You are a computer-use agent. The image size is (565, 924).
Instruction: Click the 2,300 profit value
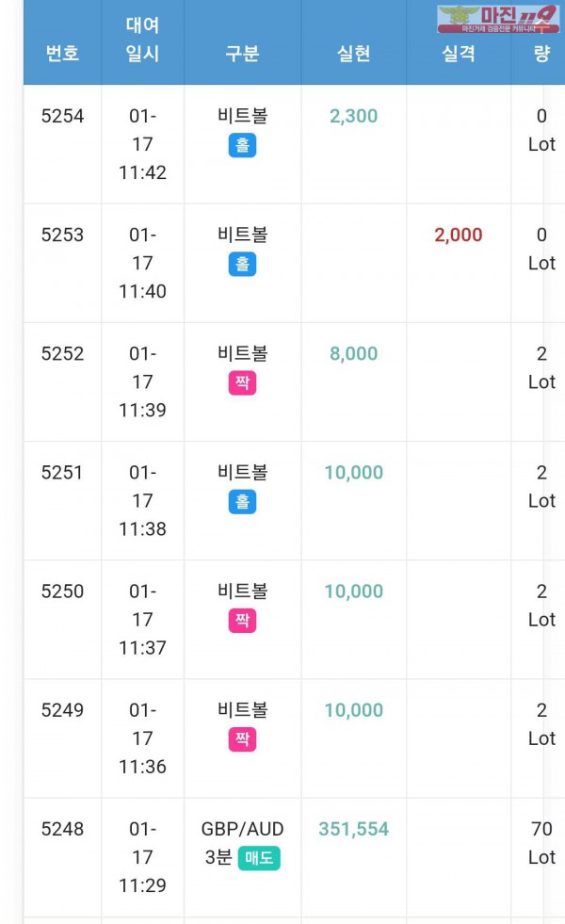(x=353, y=116)
